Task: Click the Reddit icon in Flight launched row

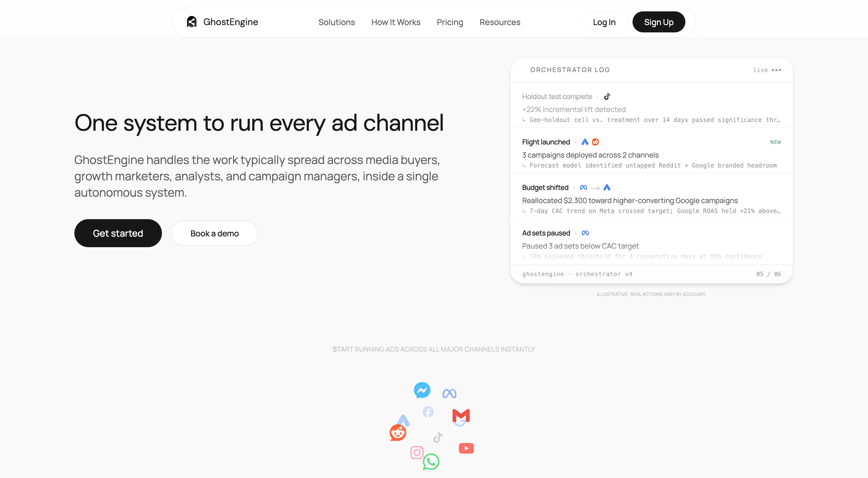Action: tap(595, 142)
